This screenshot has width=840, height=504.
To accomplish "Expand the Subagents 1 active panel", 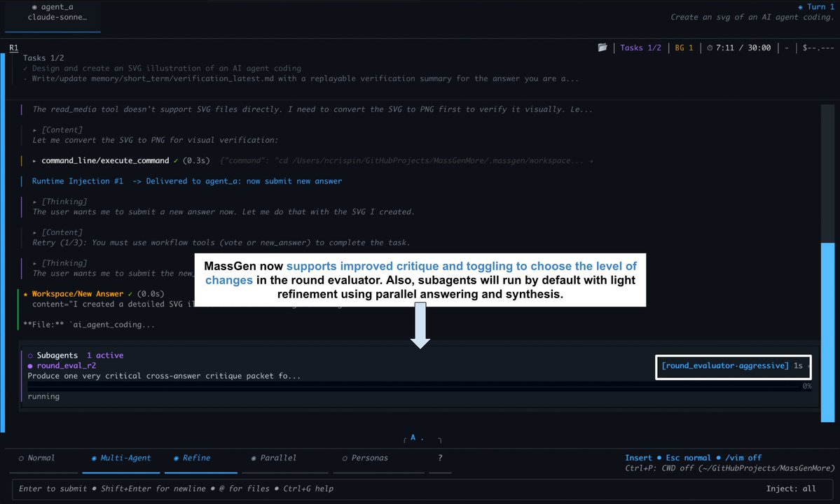I will click(x=76, y=356).
